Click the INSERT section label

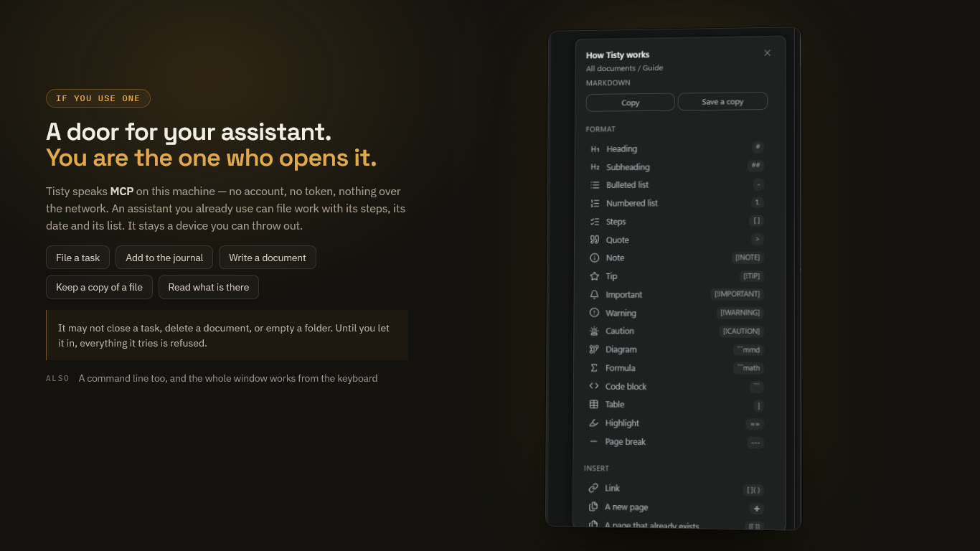pos(596,468)
